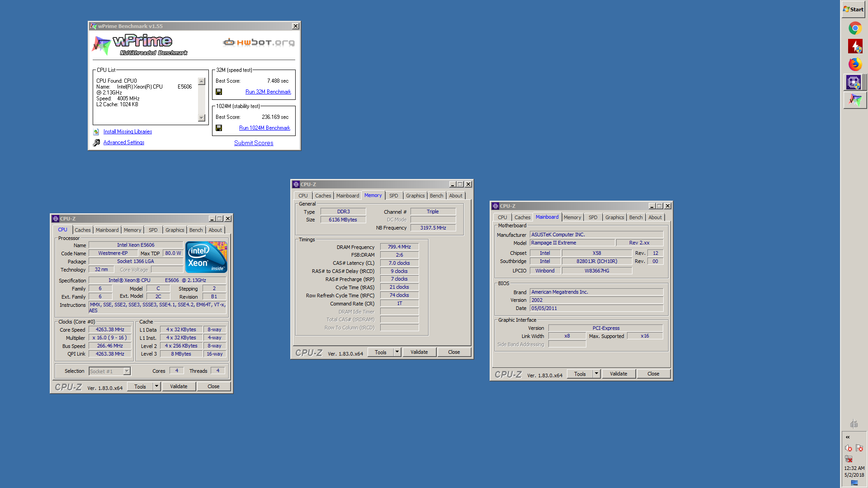
Task: Open Tools dropdown arrow in Mainboard window
Action: pos(596,374)
